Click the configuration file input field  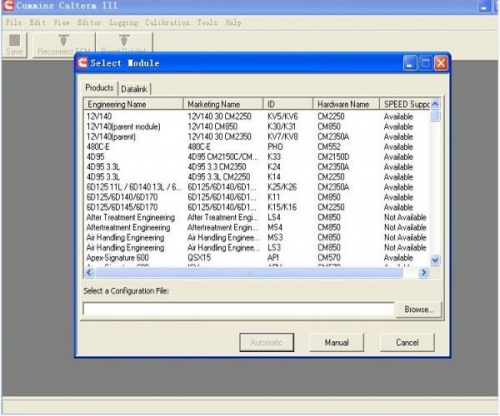tap(239, 309)
